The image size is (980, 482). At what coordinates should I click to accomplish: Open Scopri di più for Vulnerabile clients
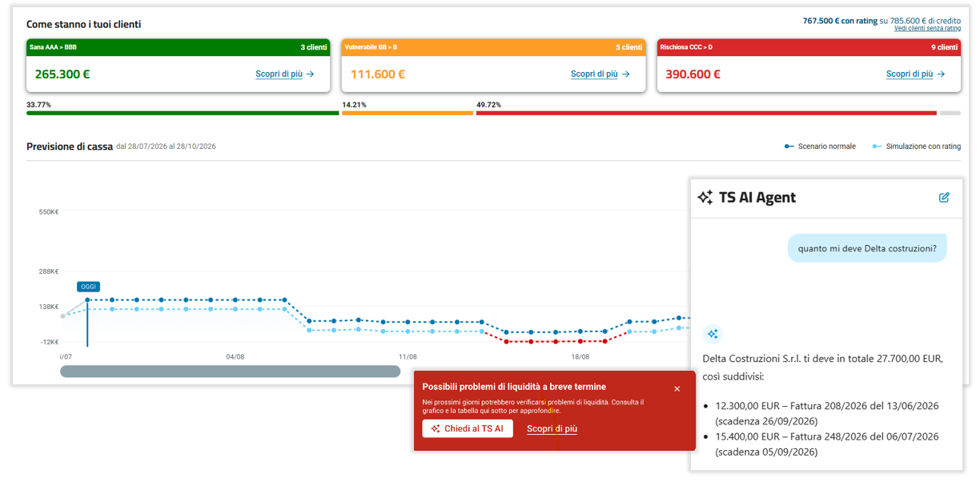[594, 74]
